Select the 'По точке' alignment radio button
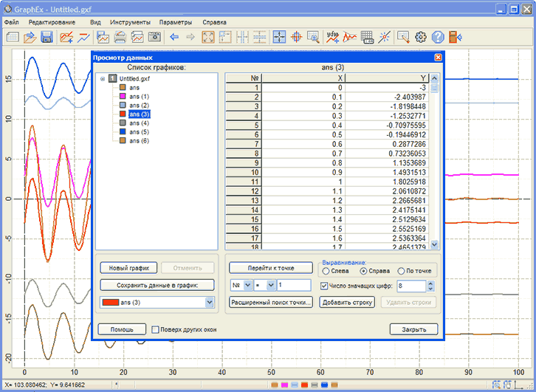 point(402,271)
